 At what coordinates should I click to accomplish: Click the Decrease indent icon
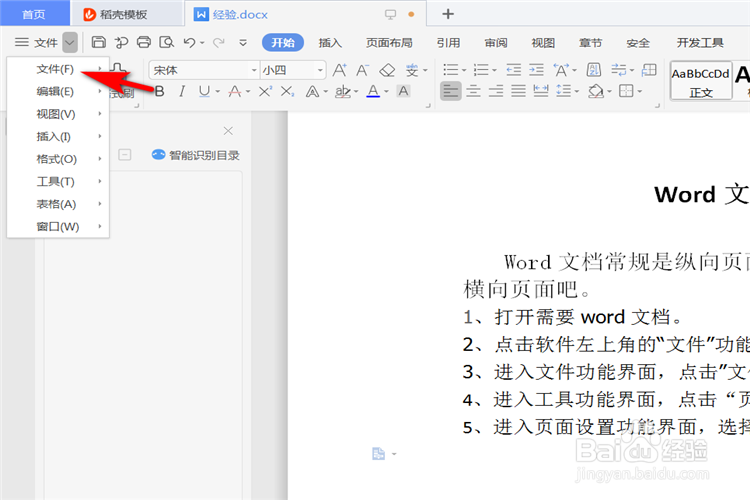tap(514, 70)
